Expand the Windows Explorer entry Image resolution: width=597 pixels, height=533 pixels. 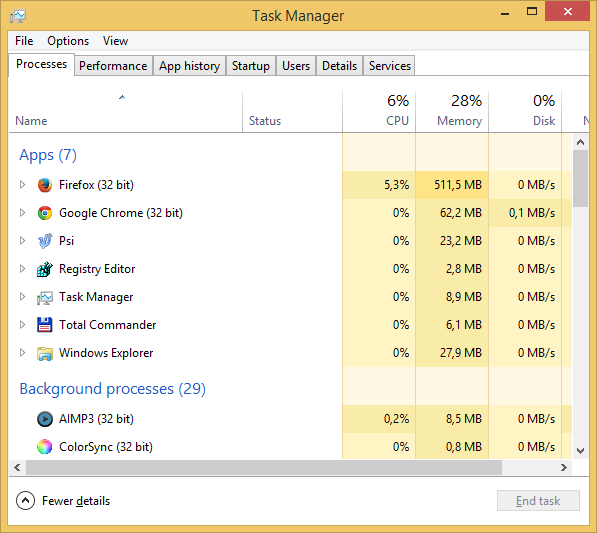[22, 353]
